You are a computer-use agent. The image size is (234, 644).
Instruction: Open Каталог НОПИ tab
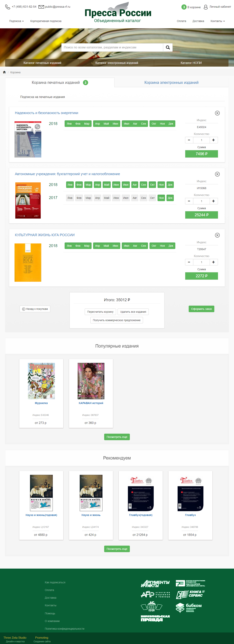(191, 63)
